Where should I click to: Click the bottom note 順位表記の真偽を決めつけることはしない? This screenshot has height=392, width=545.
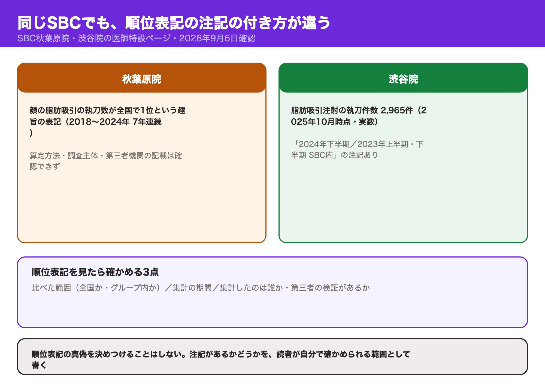pyautogui.click(x=221, y=359)
